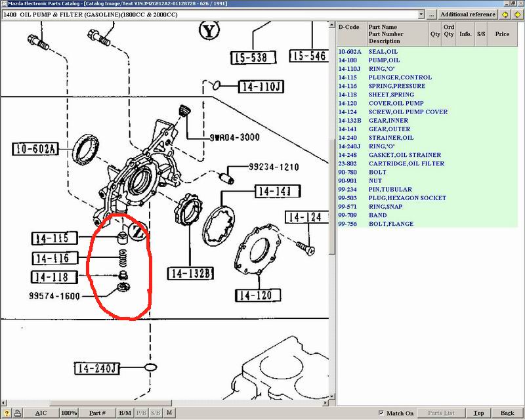Select PLUG,HEXAGON SOCKET row 99-503
Viewport: 525px width, 420px height.
428,198
